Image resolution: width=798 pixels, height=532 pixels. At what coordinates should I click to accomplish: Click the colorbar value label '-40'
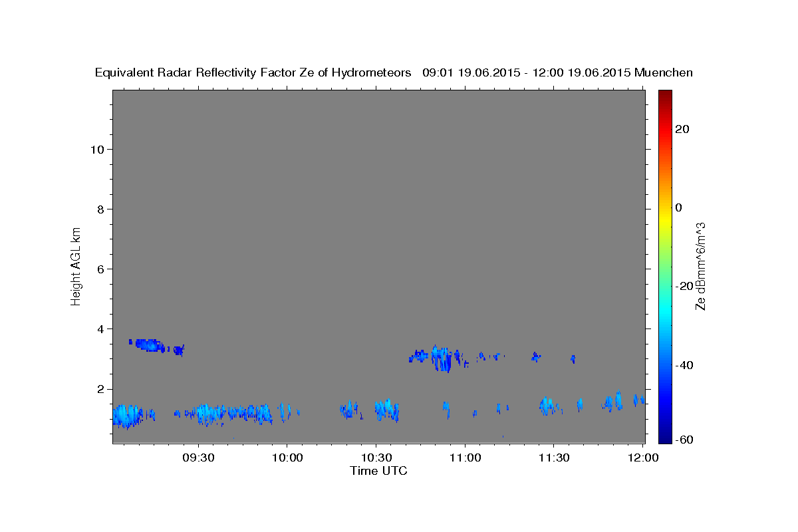pos(684,365)
